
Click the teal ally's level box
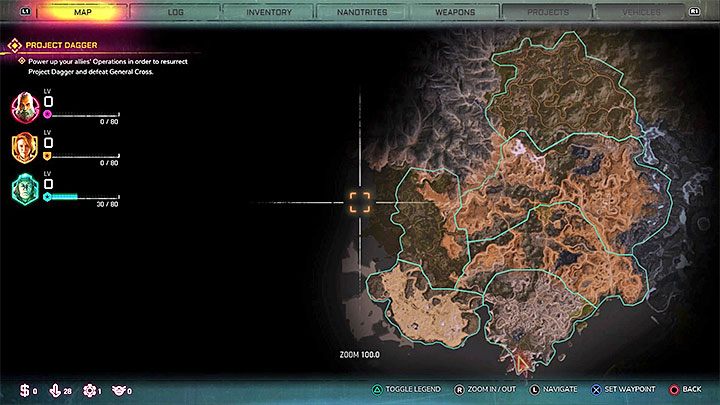pyautogui.click(x=48, y=184)
